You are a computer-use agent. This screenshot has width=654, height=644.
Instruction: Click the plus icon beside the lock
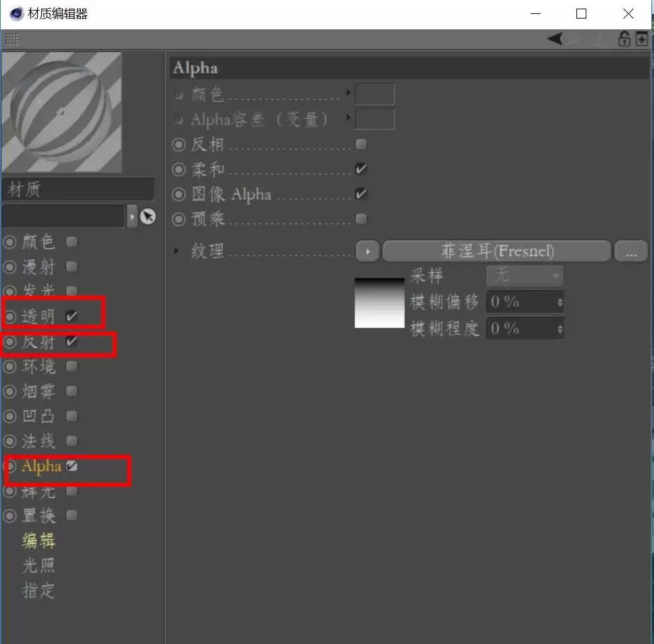[x=641, y=39]
